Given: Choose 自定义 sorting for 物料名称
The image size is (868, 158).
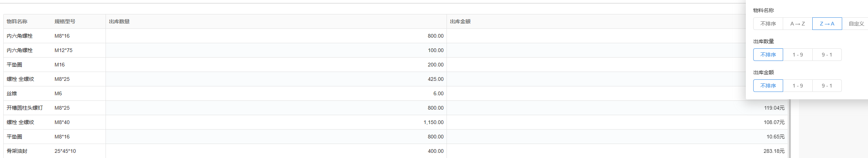Looking at the screenshot, I should [x=856, y=24].
